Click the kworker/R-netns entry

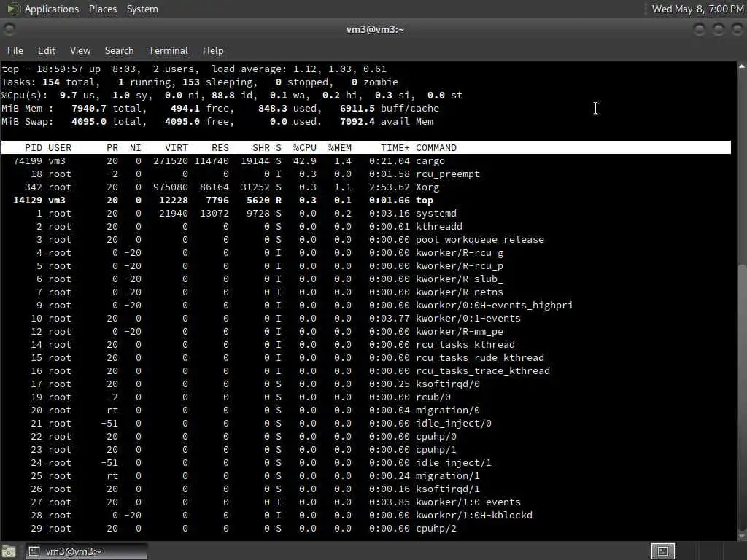click(x=460, y=292)
